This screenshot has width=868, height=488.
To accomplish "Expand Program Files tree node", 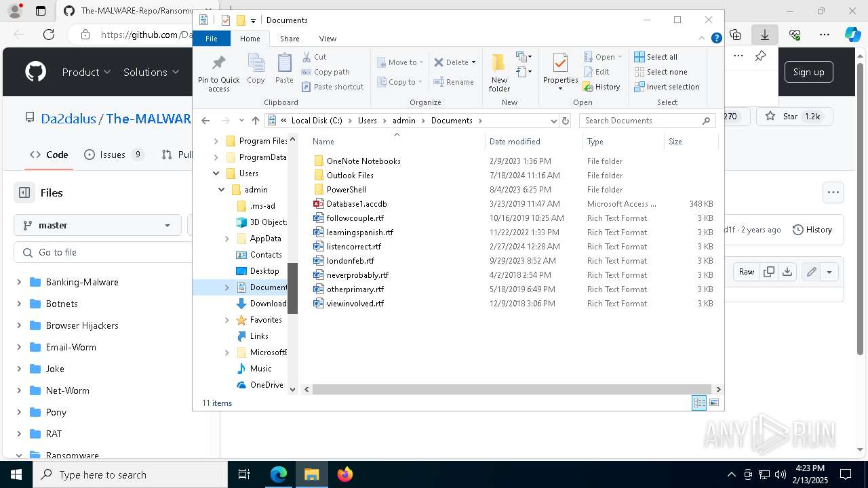I will [216, 141].
